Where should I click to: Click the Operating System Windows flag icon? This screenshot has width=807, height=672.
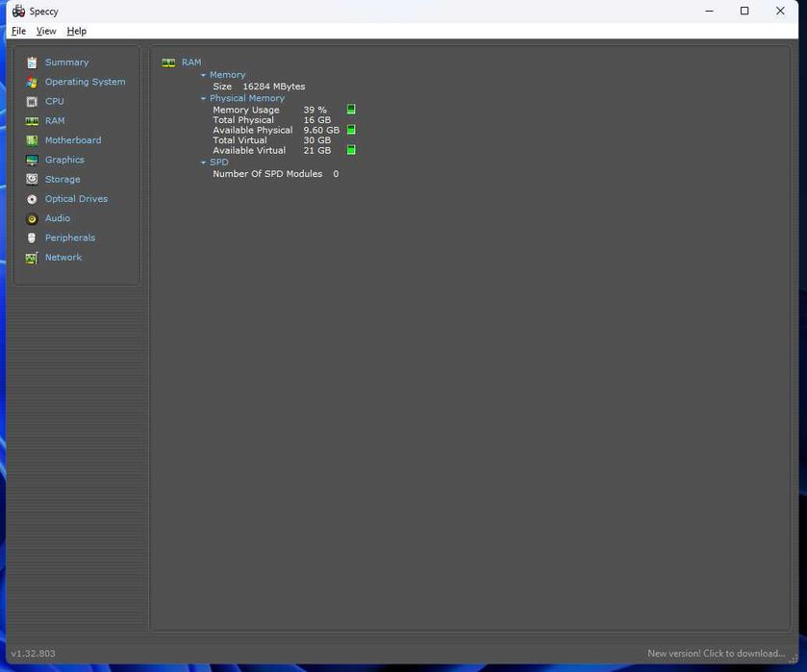[32, 82]
